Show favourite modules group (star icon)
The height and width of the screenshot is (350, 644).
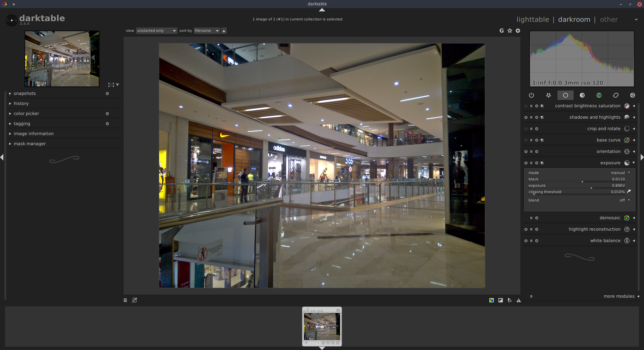coord(548,96)
